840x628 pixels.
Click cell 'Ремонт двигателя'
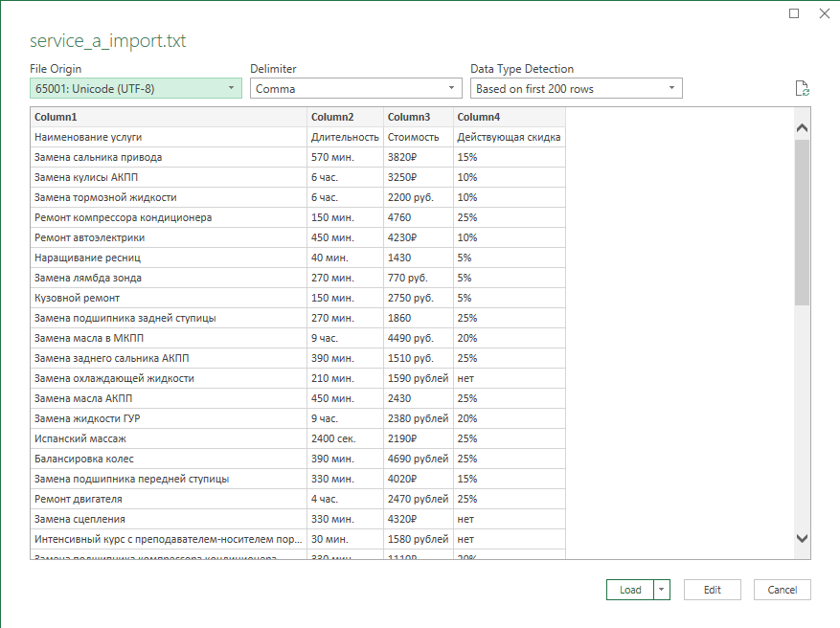(169, 499)
